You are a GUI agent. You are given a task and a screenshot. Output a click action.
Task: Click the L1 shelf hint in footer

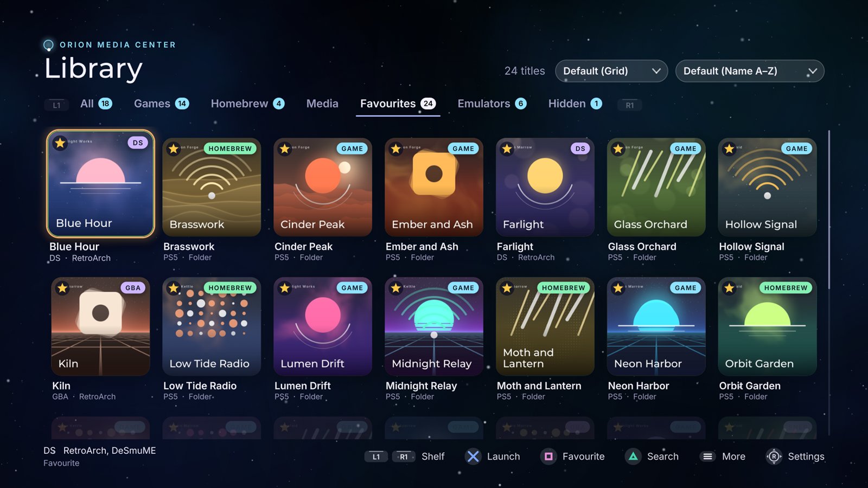tap(376, 457)
